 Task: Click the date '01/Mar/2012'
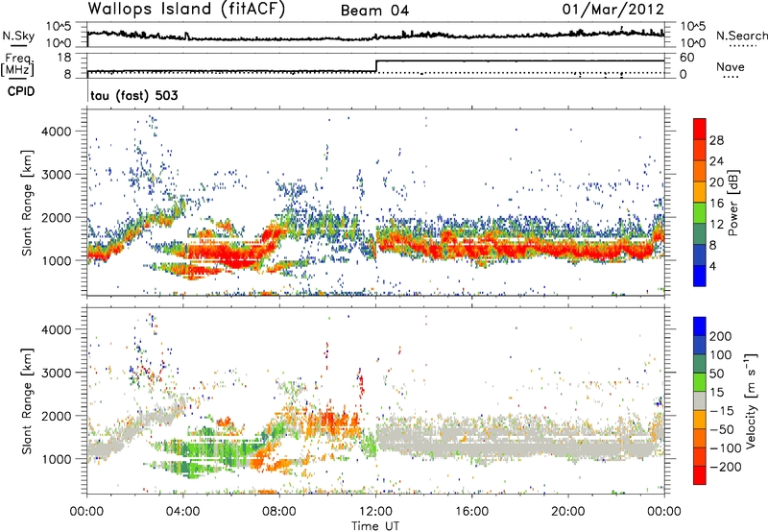(613, 9)
